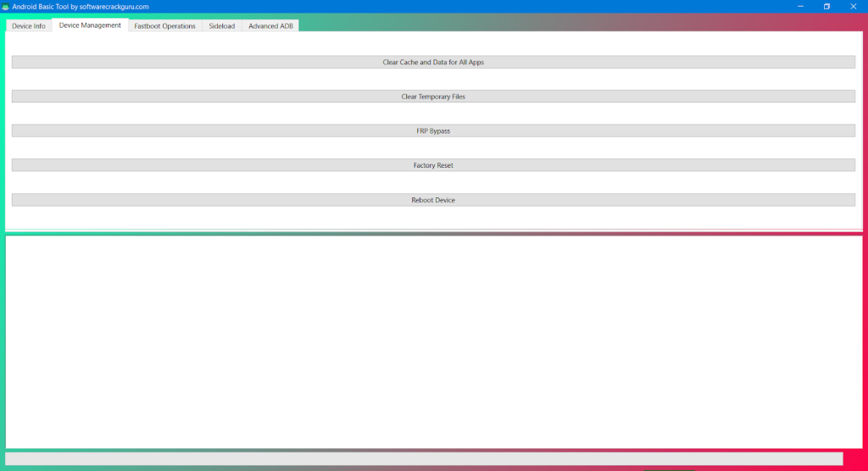The image size is (868, 471).
Task: Minimize the Android Basic Tool window
Action: (800, 7)
